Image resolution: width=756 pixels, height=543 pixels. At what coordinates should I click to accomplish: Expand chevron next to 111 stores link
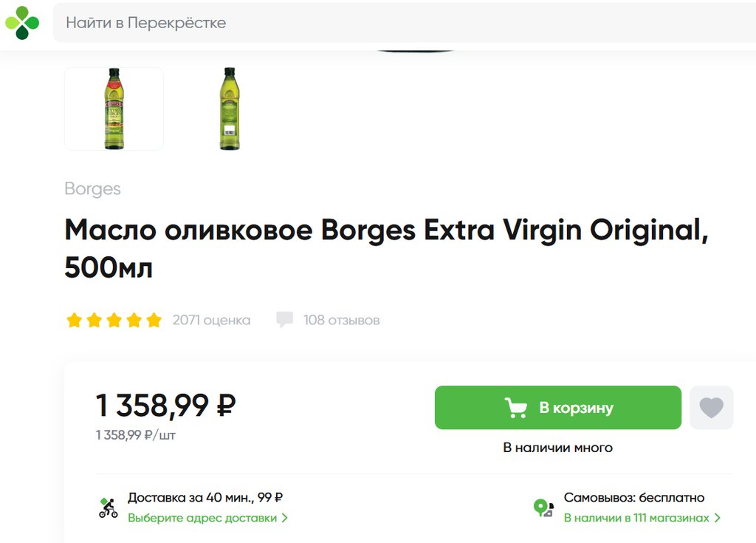click(717, 518)
